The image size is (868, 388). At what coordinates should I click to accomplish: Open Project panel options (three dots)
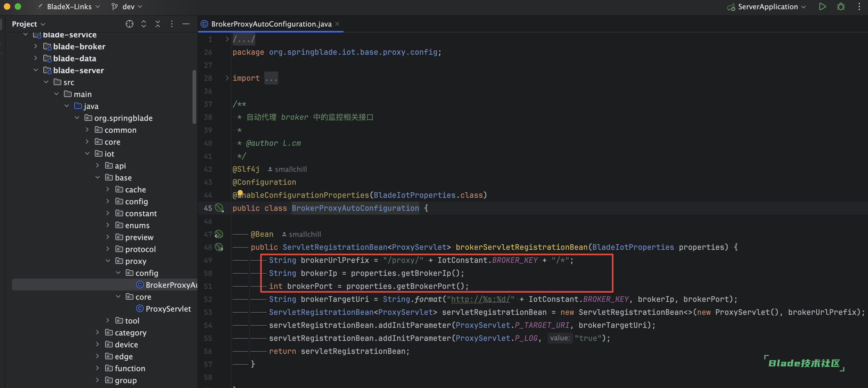pyautogui.click(x=172, y=24)
